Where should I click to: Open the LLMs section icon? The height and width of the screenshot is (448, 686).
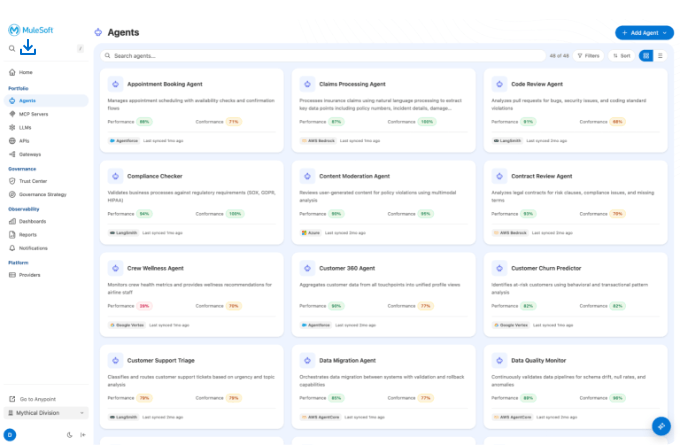pos(12,127)
